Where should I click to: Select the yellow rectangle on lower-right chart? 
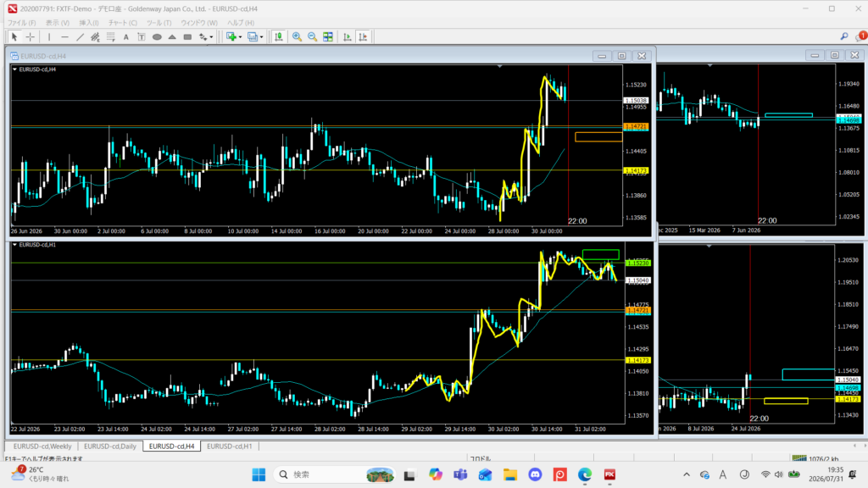click(x=786, y=401)
